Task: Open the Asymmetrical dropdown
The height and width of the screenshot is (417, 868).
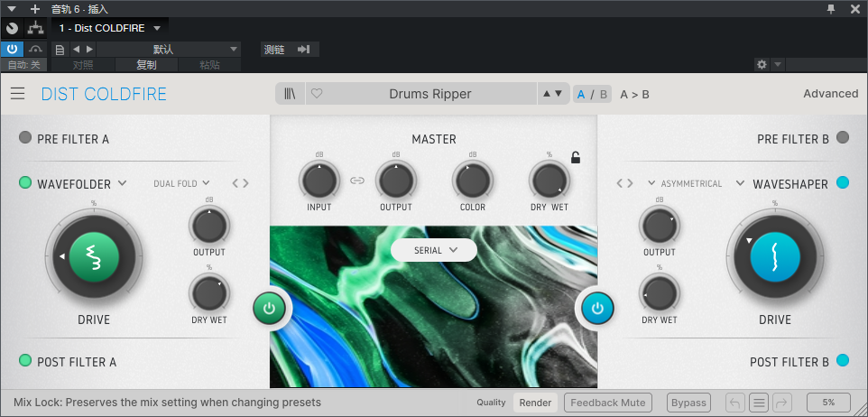Action: tap(686, 183)
